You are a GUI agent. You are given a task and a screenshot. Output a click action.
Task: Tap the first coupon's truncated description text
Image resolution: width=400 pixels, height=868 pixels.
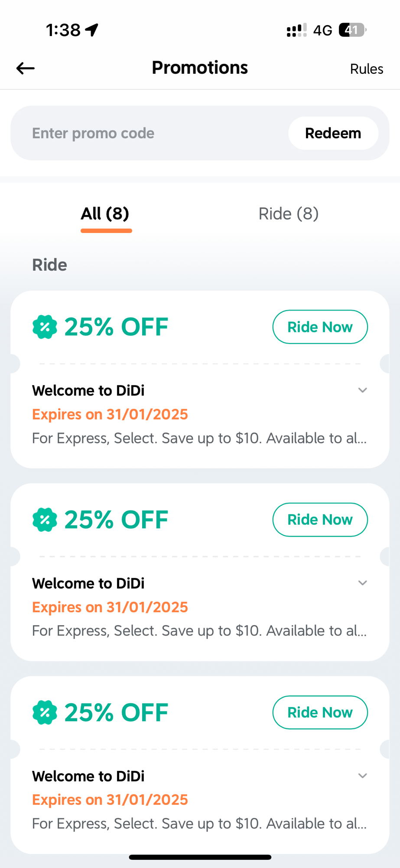pyautogui.click(x=199, y=438)
